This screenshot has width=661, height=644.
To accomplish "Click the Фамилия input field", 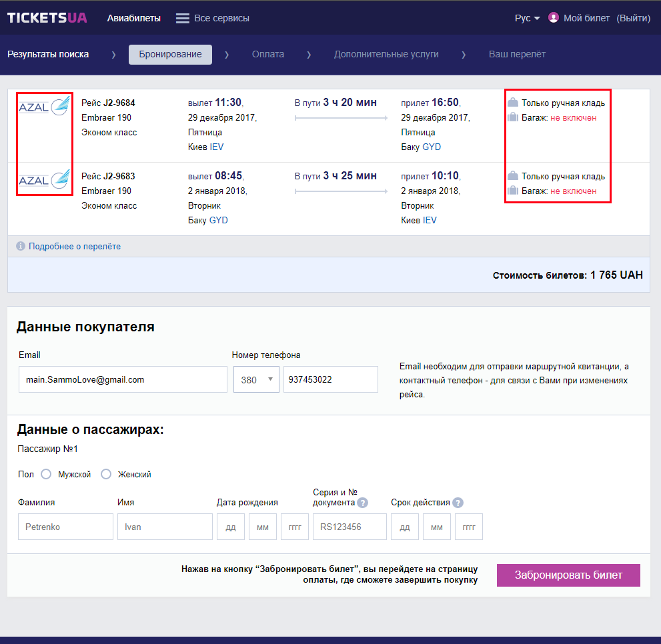I will (x=65, y=527).
